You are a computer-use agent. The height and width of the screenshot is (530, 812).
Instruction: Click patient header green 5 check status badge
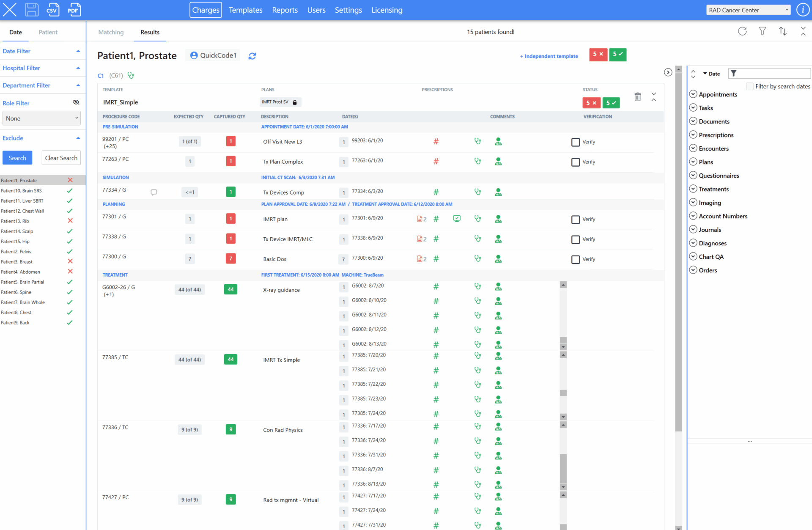[617, 54]
